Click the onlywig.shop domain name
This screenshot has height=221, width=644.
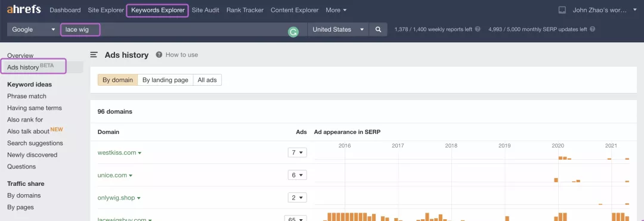click(116, 198)
